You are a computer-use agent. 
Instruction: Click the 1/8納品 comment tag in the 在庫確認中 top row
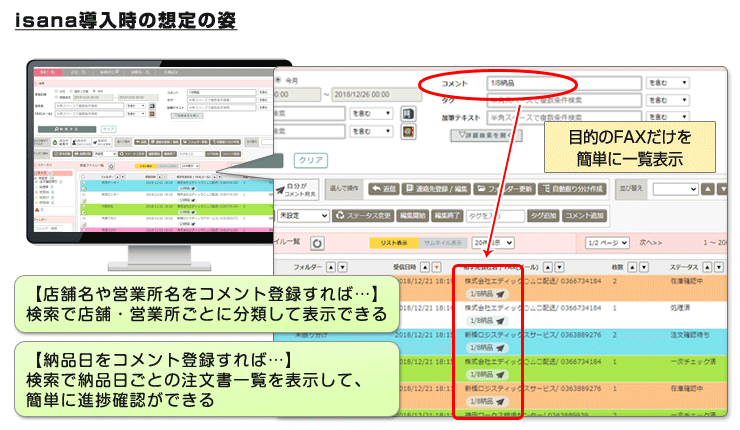(x=487, y=294)
